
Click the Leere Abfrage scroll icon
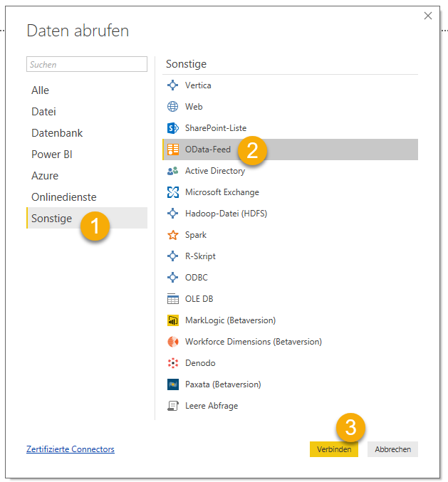click(172, 406)
